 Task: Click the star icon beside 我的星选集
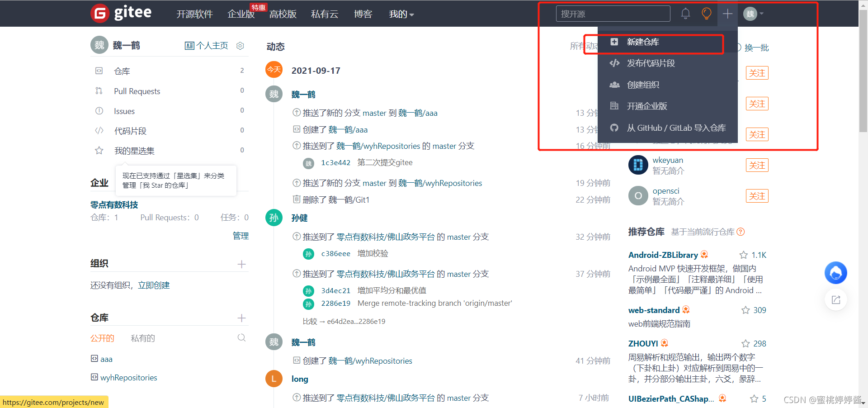pyautogui.click(x=99, y=150)
